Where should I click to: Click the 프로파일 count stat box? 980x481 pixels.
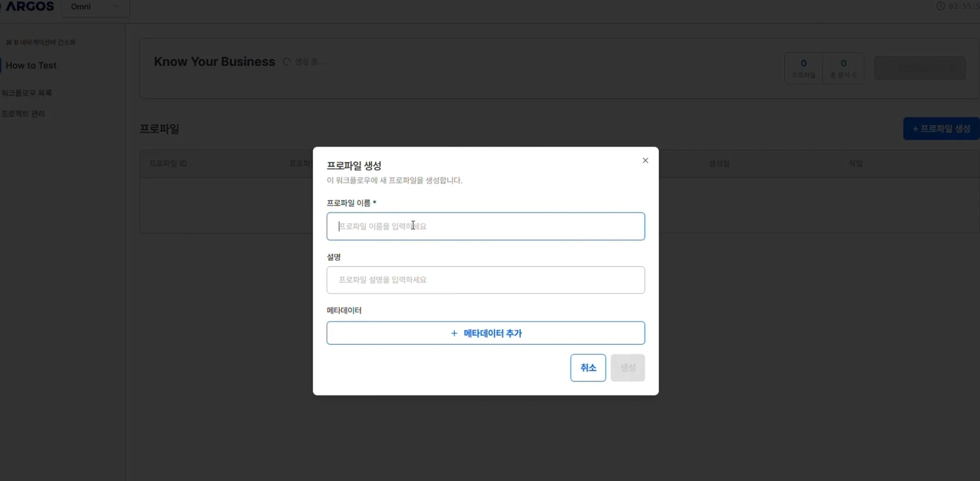803,68
